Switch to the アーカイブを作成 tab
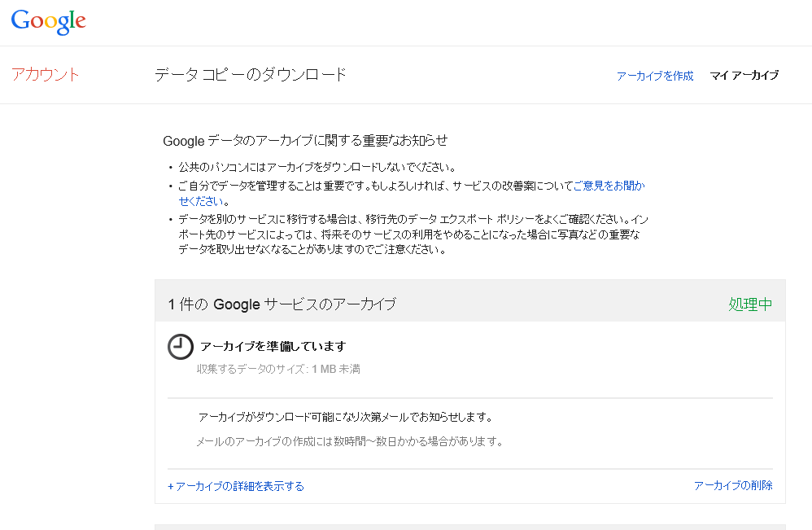The width and height of the screenshot is (812, 530). 655,76
